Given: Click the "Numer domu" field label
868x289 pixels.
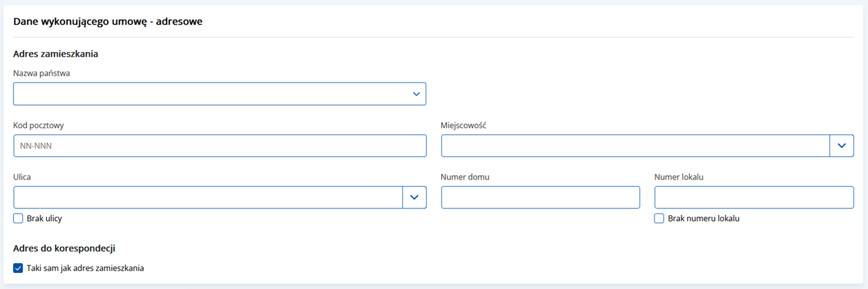Looking at the screenshot, I should click(465, 177).
